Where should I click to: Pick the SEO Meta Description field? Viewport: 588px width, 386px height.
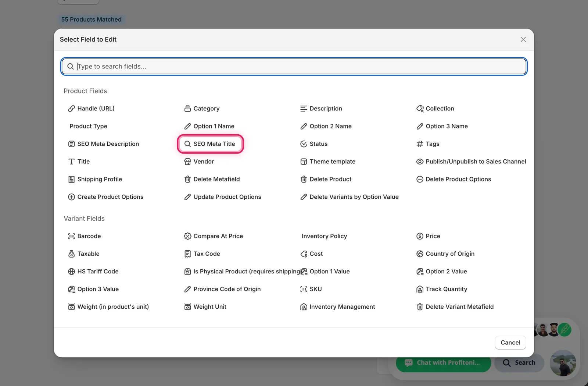pos(104,144)
